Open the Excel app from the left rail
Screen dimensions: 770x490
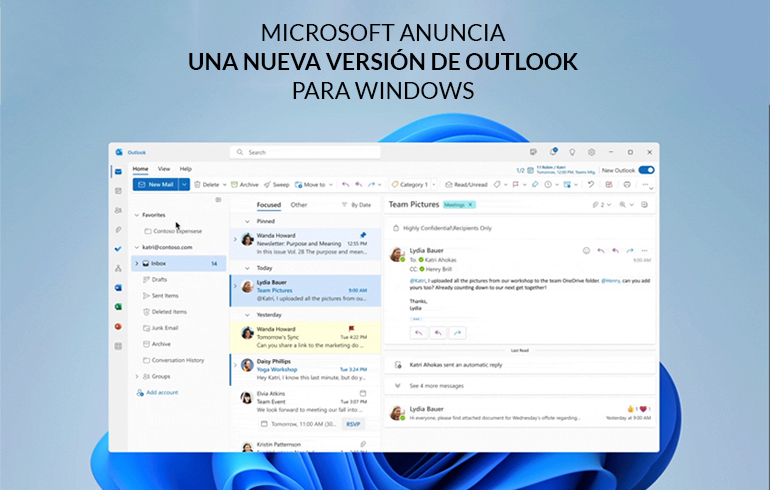point(118,307)
